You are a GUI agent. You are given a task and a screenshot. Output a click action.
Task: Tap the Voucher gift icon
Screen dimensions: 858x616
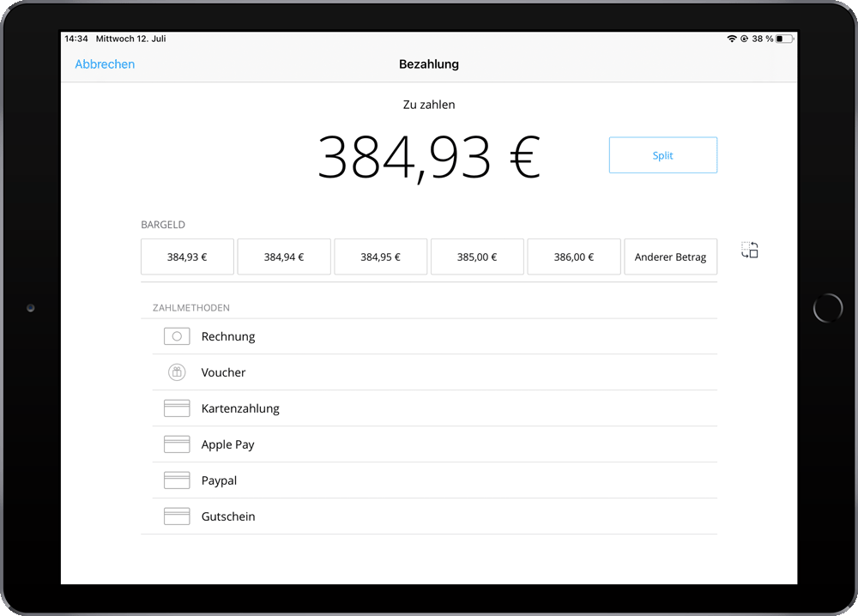177,372
